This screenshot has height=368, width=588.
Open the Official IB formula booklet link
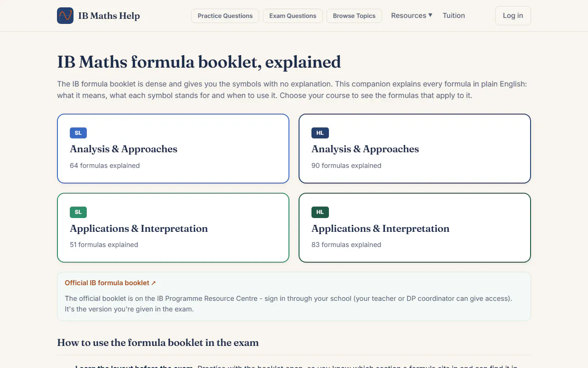point(110,283)
